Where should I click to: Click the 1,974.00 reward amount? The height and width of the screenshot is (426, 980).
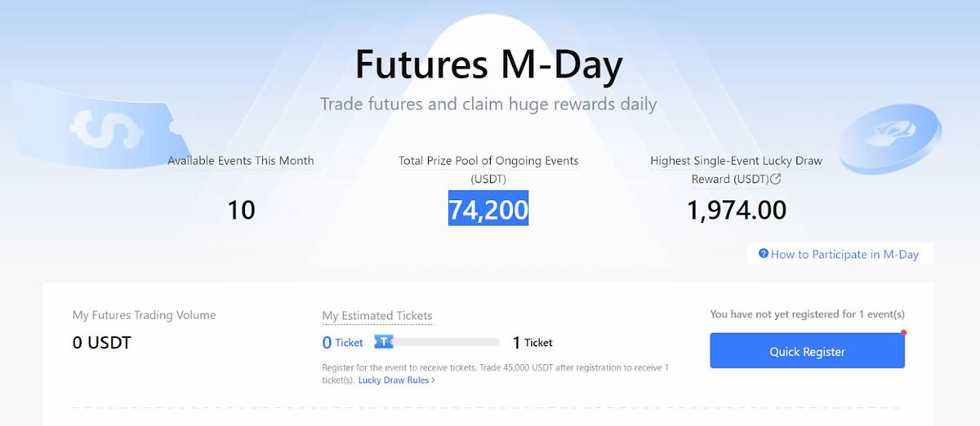pos(737,210)
